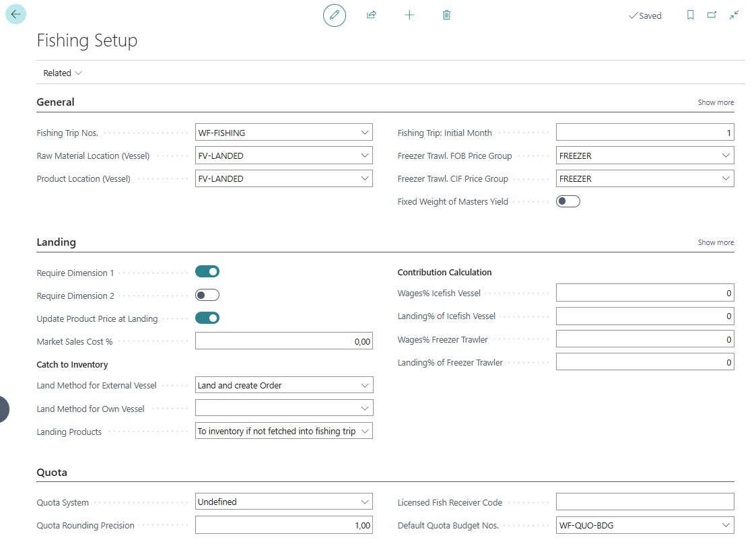756x548 pixels.
Task: Go back using the back arrow
Action: coord(15,14)
